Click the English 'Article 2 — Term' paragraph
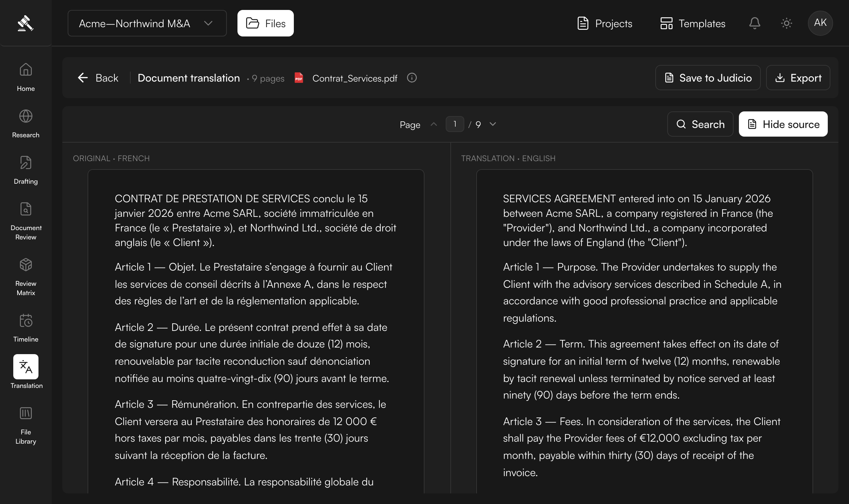 (641, 369)
